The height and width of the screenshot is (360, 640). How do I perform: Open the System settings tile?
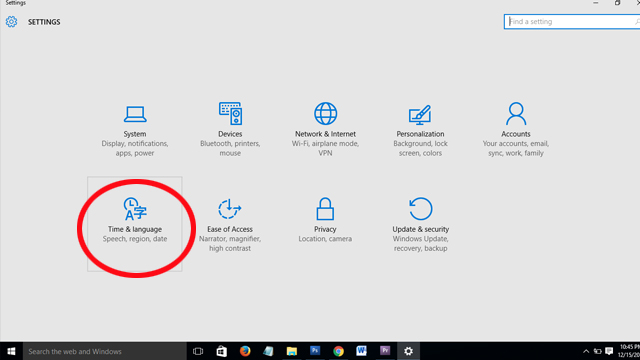click(x=135, y=131)
